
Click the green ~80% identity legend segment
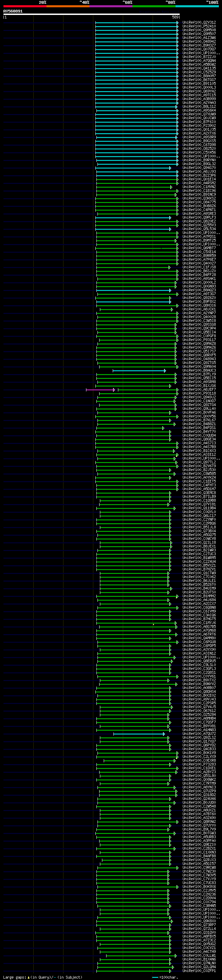[x=154, y=6]
